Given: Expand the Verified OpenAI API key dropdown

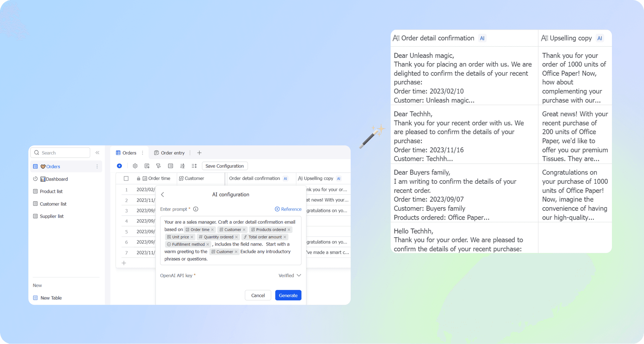Looking at the screenshot, I should 299,275.
